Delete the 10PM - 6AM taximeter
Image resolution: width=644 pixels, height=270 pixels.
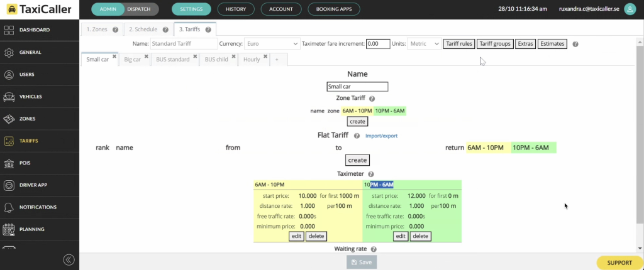(421, 236)
